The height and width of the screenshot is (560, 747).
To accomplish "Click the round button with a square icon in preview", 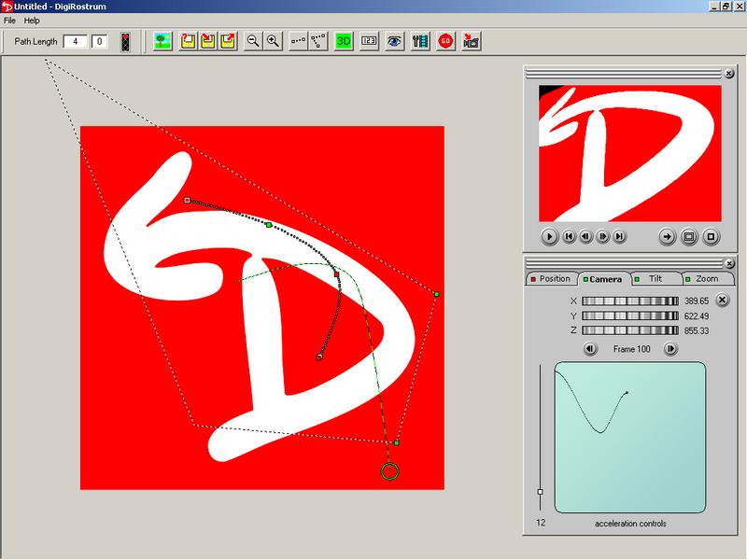I will (711, 236).
